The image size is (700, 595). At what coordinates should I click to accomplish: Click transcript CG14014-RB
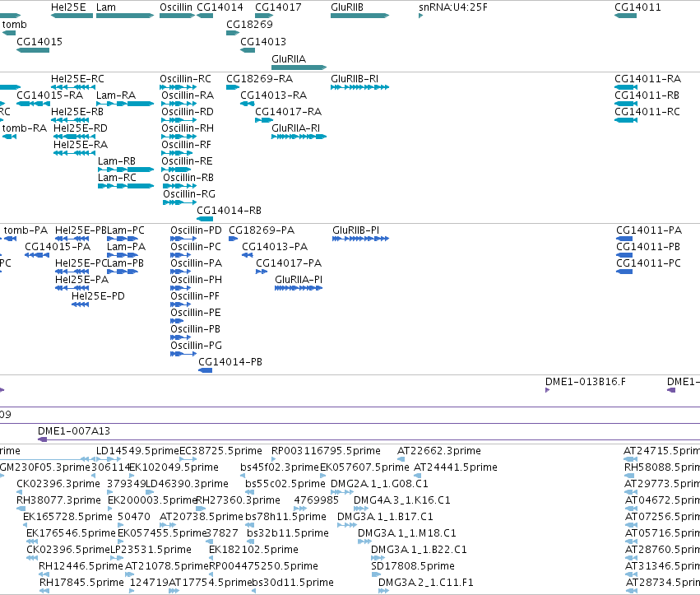(x=229, y=211)
